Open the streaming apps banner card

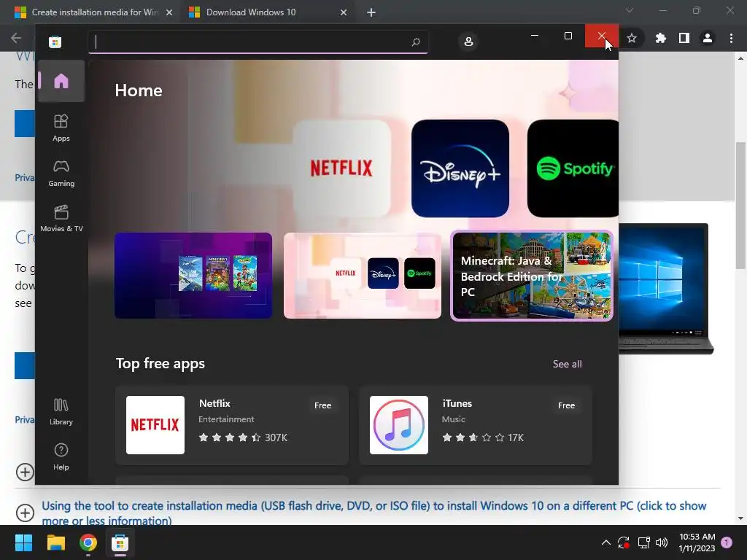(362, 276)
